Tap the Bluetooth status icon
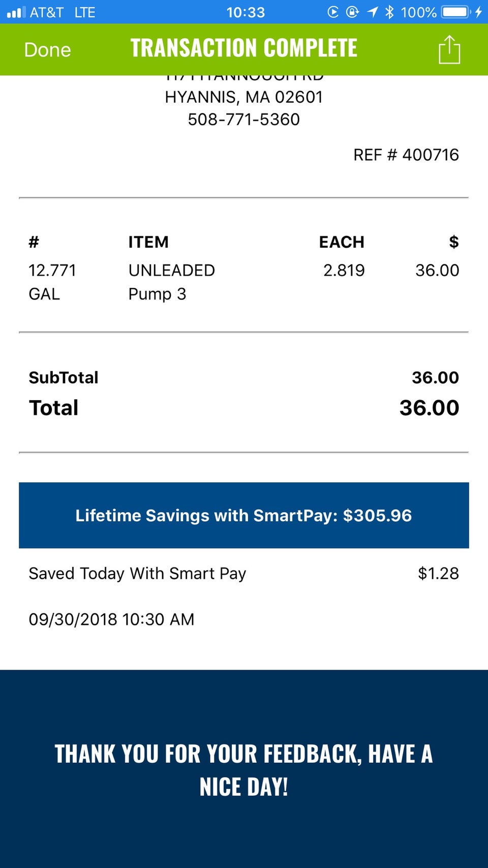The height and width of the screenshot is (868, 488). tap(389, 12)
